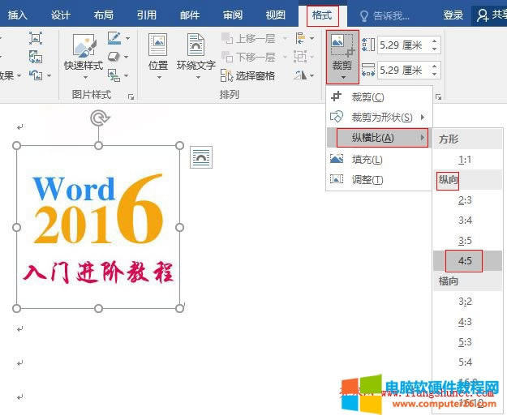Click the layout options icon beside picture
Screen dimensions: 507x420
(x=201, y=157)
